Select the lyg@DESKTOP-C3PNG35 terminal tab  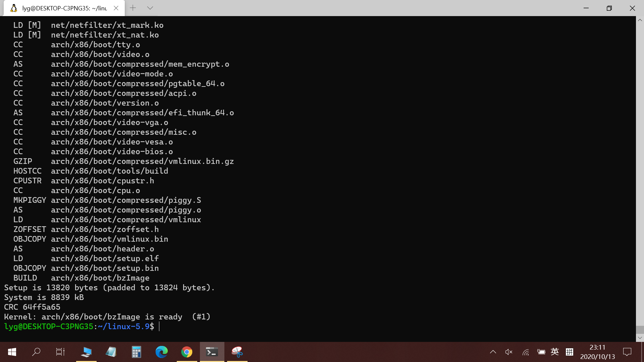64,8
